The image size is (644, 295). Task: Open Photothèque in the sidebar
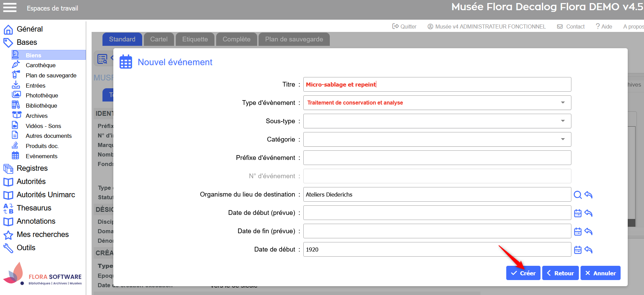[42, 95]
